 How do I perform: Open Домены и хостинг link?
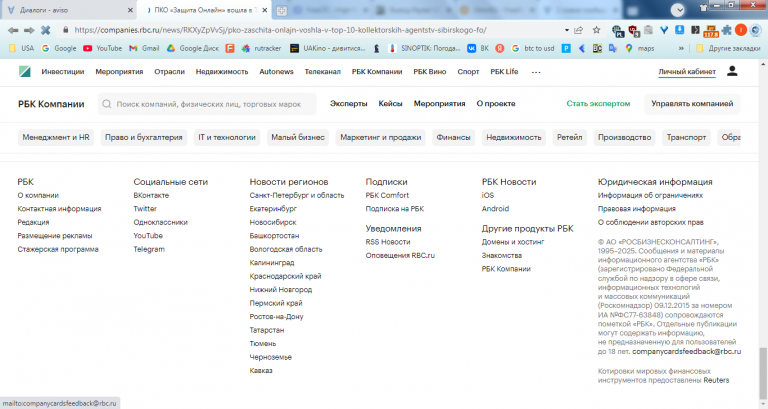513,241
